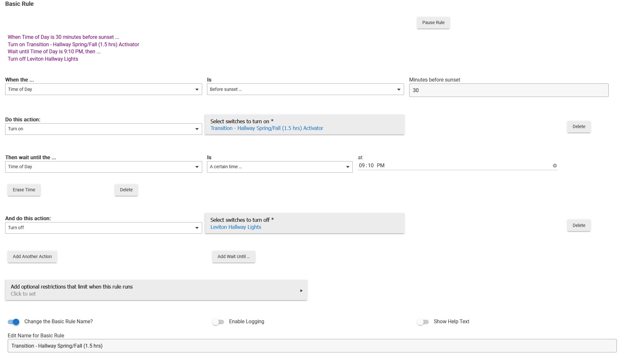
Task: Click the Add Wait Until button
Action: tap(234, 257)
